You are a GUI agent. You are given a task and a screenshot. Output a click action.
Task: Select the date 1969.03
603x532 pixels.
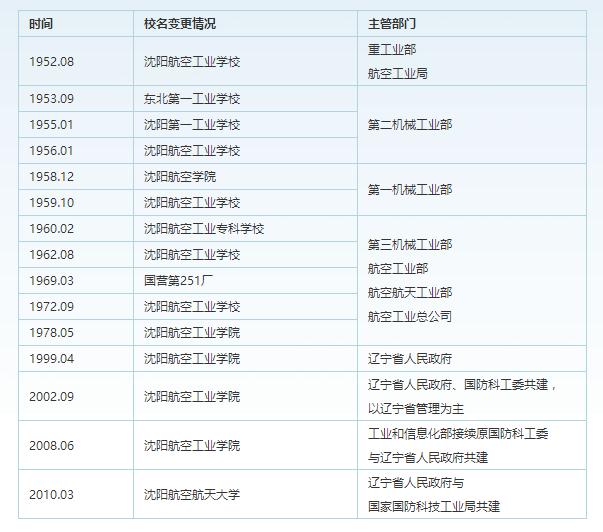[52, 280]
